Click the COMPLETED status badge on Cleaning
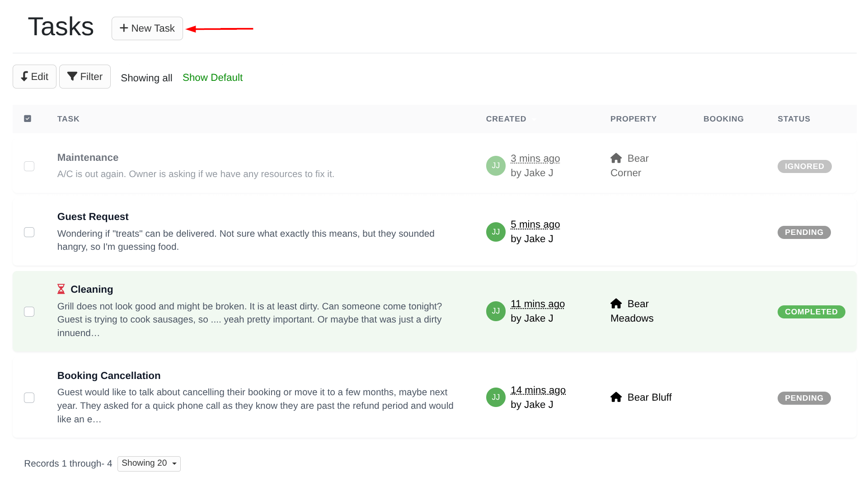Screen dimensions: 868x477 (811, 312)
